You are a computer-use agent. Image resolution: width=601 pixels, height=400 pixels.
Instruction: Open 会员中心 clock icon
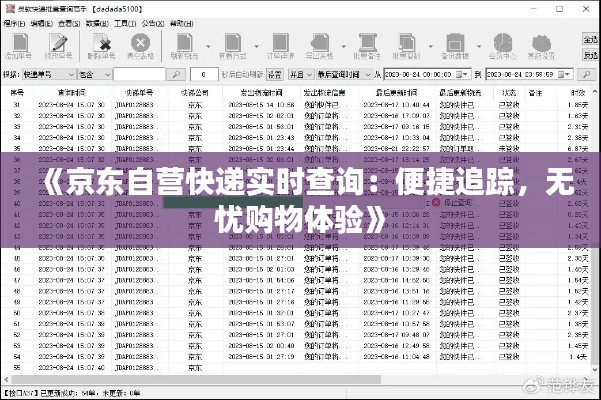click(502, 46)
